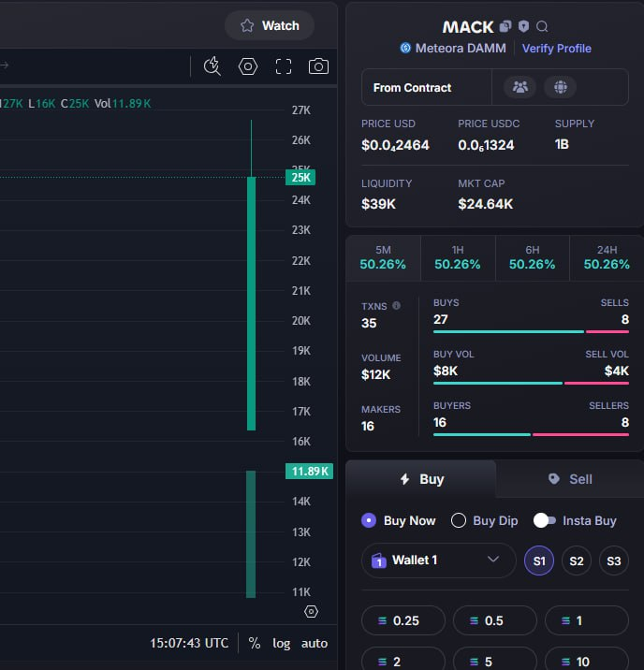Click the PRICE USD value $0.0₄2464
The width and height of the screenshot is (644, 670).
[x=395, y=145]
